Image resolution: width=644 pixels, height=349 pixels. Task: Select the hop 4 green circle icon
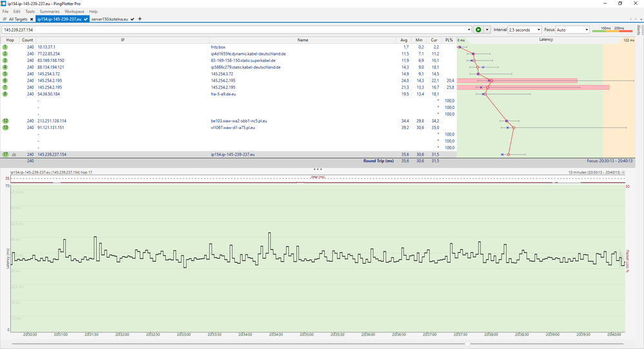tap(5, 67)
